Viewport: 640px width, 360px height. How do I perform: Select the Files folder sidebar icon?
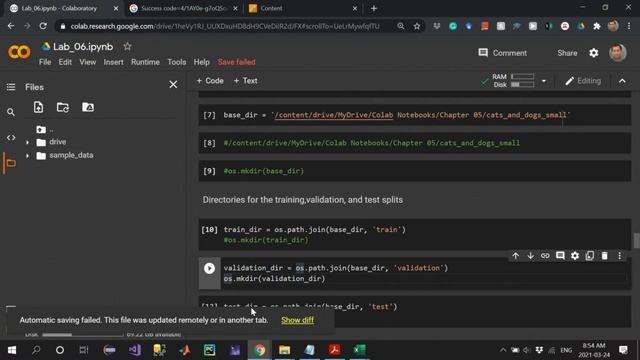(11, 163)
